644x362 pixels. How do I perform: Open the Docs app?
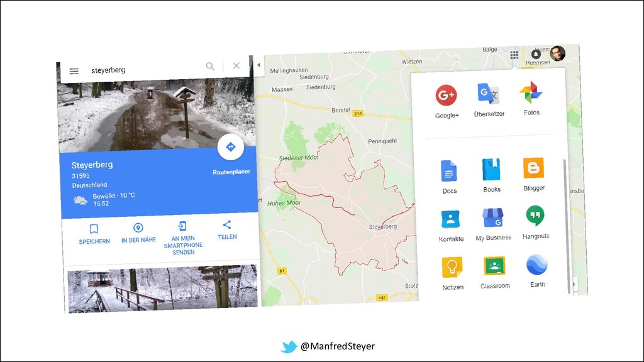pyautogui.click(x=449, y=177)
